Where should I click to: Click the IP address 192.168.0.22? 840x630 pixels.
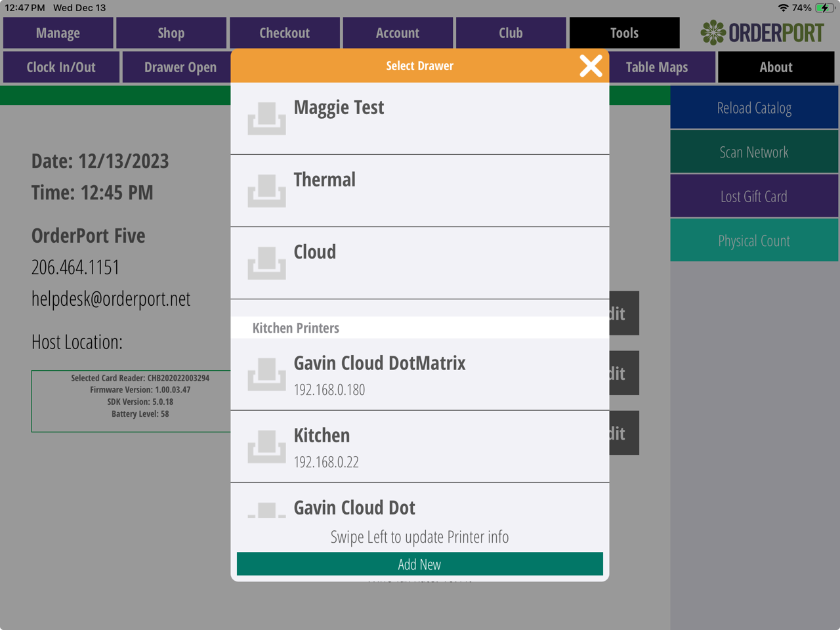coord(326,462)
